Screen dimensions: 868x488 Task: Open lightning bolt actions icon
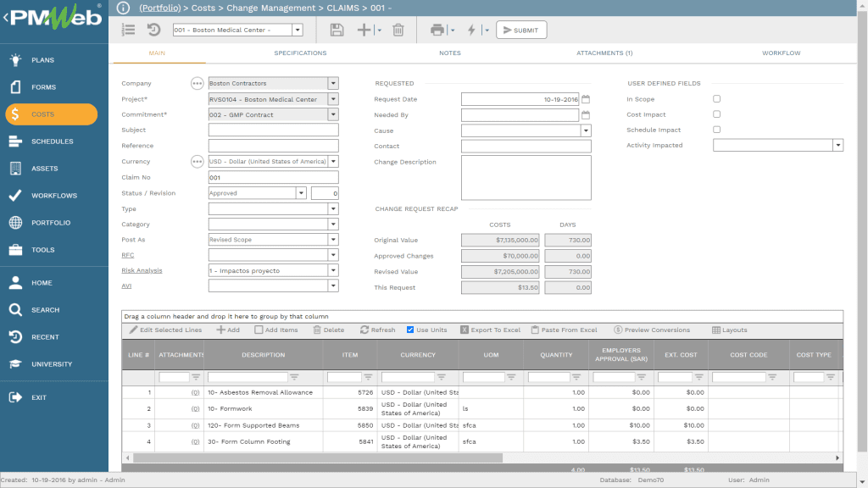[471, 30]
